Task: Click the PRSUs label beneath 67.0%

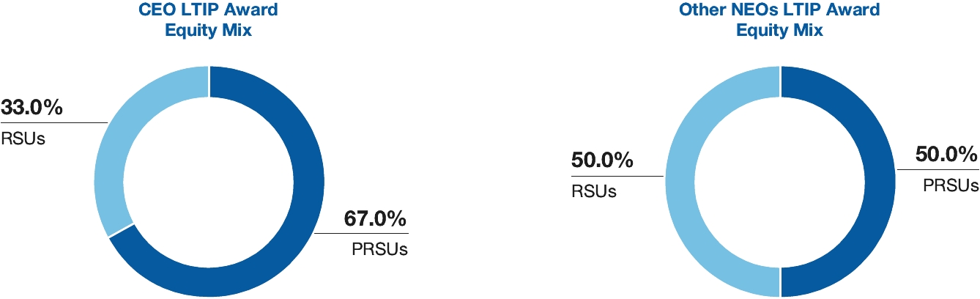Action: point(379,249)
